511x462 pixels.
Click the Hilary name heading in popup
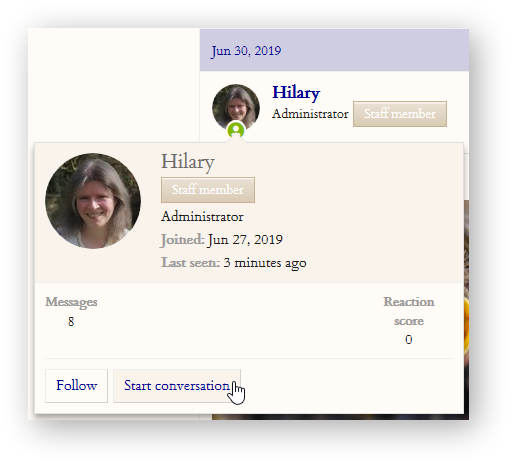(188, 162)
